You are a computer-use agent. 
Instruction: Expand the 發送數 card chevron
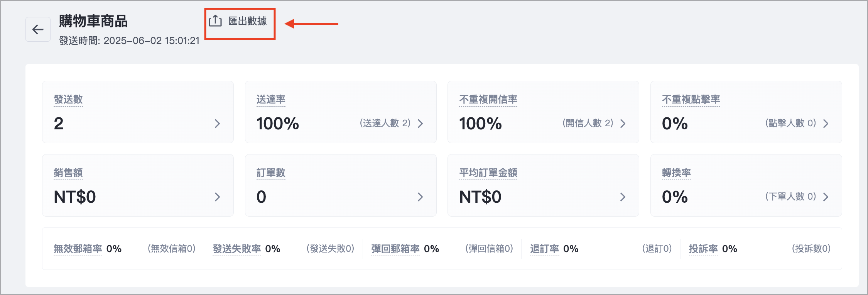217,124
